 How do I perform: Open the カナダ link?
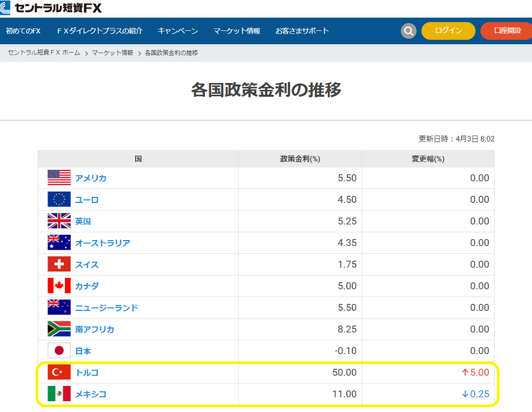click(87, 286)
